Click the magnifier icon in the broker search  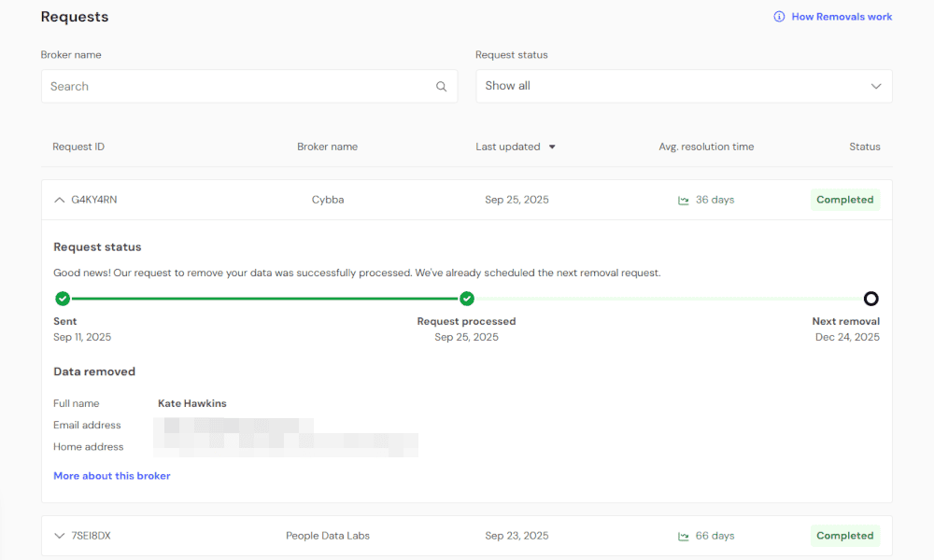(441, 87)
